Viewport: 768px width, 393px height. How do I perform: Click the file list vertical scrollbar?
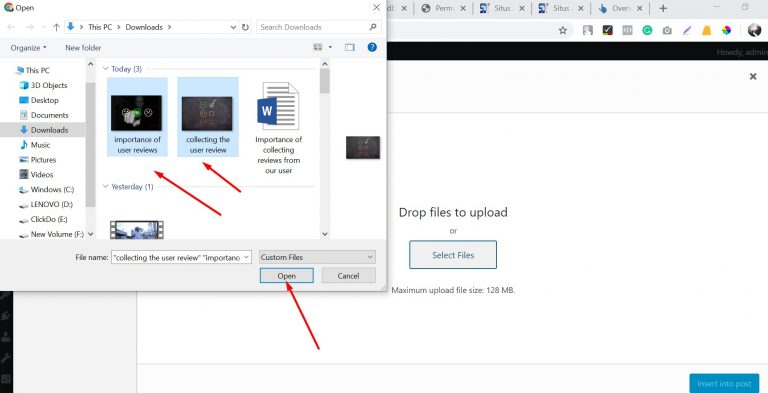[x=325, y=81]
